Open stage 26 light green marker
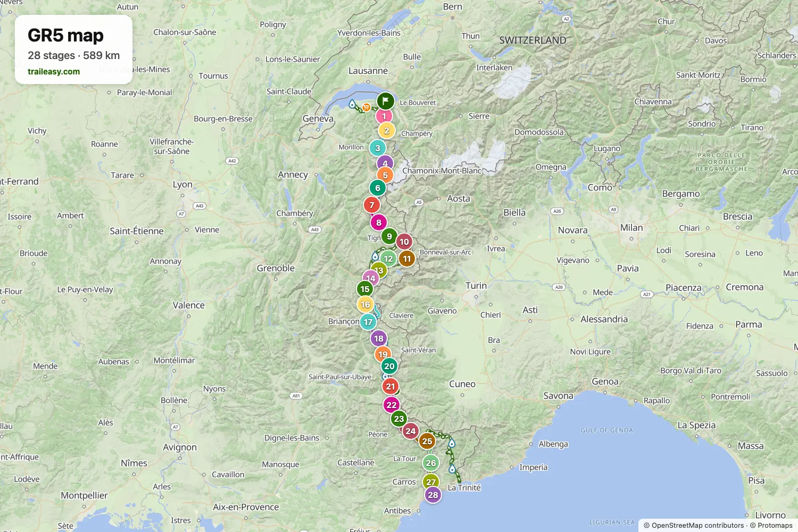This screenshot has width=798, height=532. coord(431,463)
